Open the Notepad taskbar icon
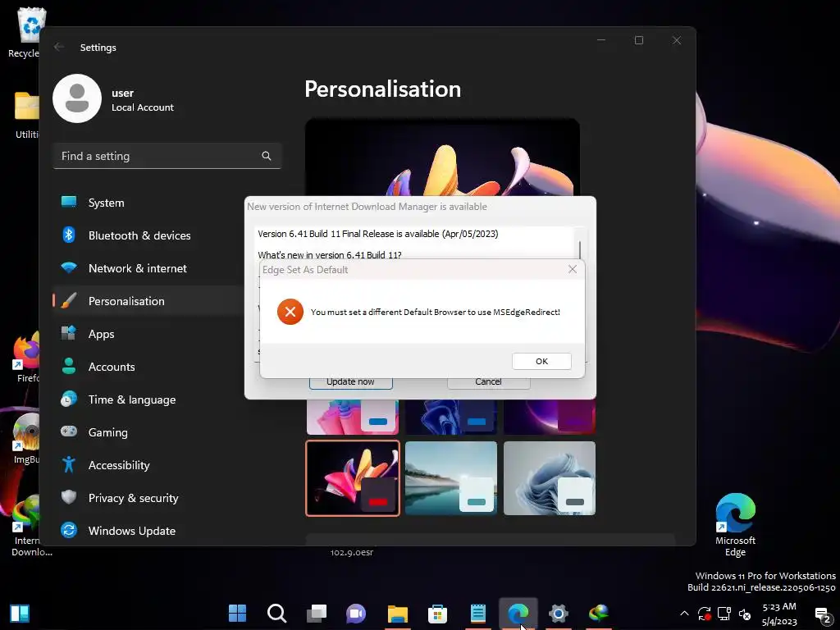Viewport: 840px width, 630px height. [x=478, y=614]
